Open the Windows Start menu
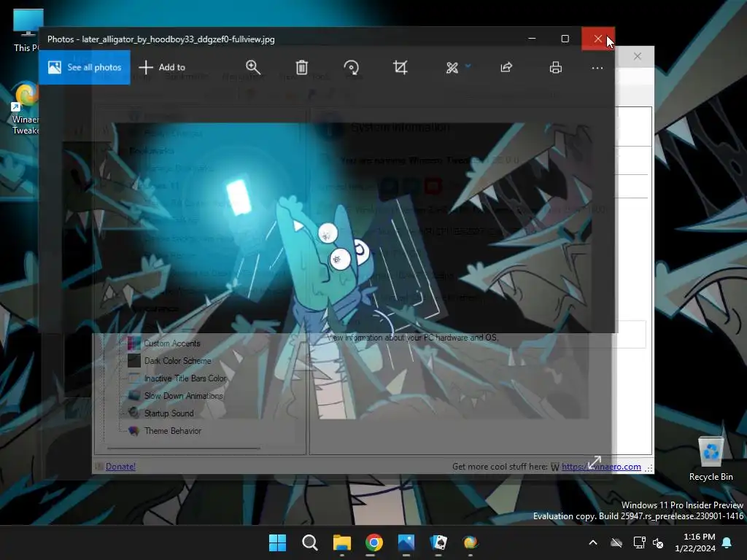The image size is (747, 560). click(x=277, y=542)
